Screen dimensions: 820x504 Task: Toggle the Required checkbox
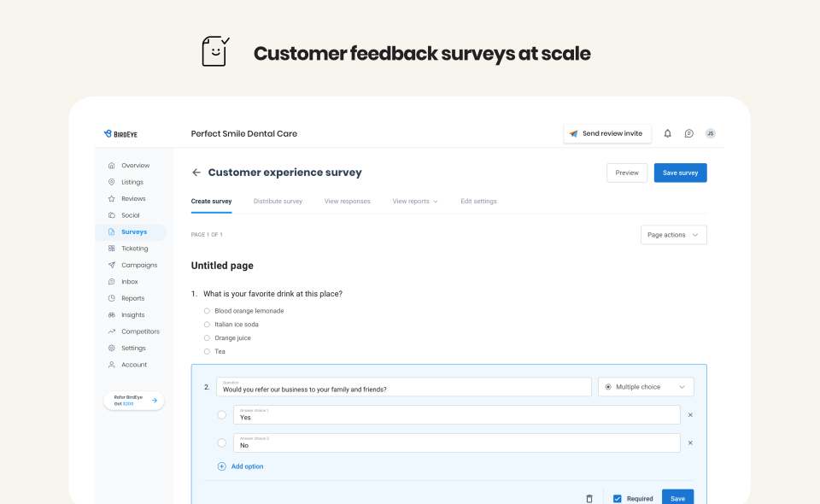click(x=618, y=499)
